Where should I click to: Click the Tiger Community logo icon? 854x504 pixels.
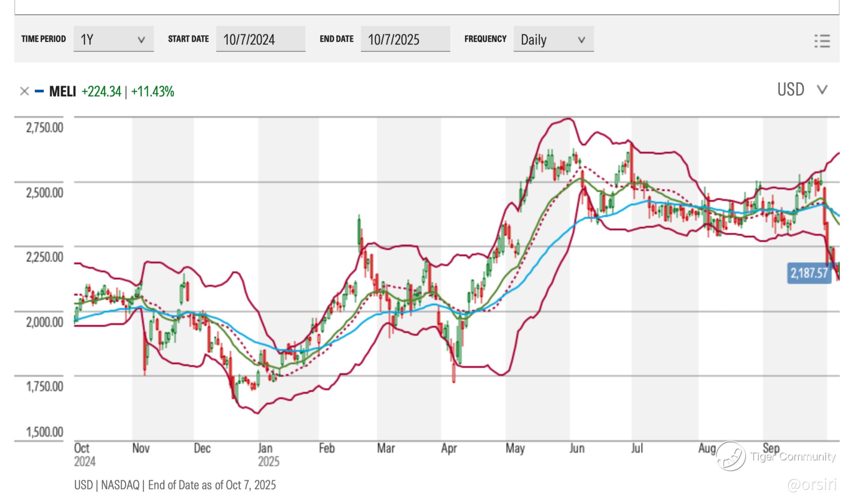click(731, 456)
